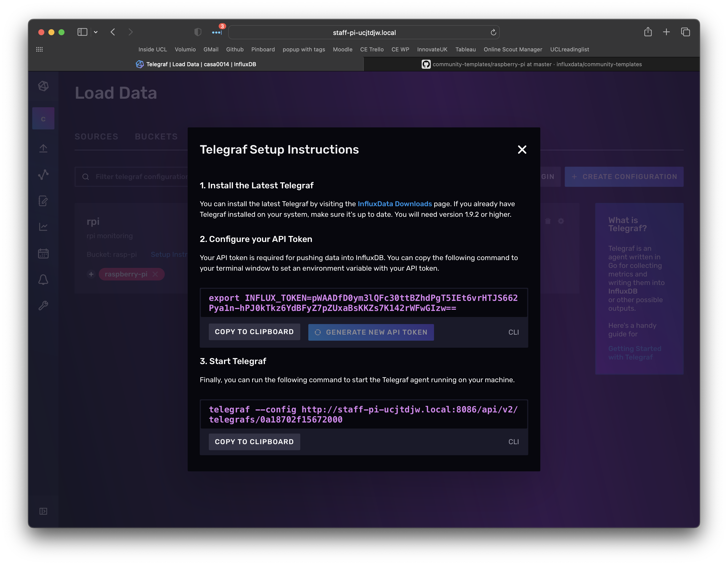This screenshot has width=728, height=565.
Task: Collapse the sidebar with bottom toggle icon
Action: [43, 511]
